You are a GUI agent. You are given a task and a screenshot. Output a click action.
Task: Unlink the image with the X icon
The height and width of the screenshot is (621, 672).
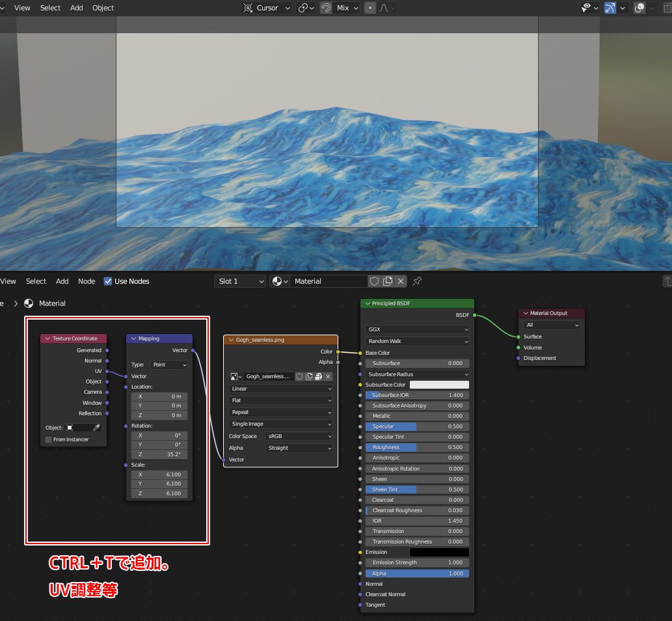[x=329, y=376]
